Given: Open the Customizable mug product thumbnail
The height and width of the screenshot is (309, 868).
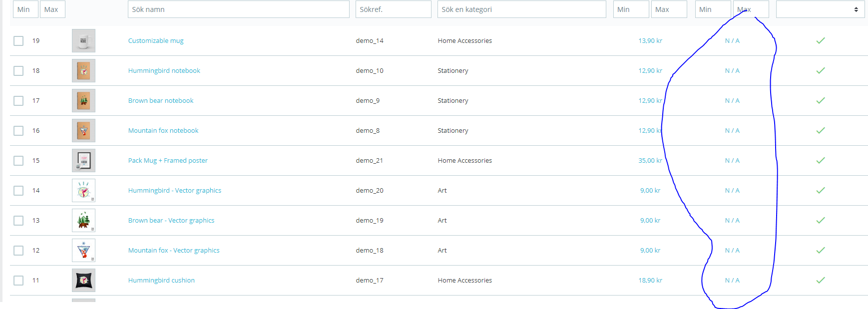Looking at the screenshot, I should (x=83, y=41).
